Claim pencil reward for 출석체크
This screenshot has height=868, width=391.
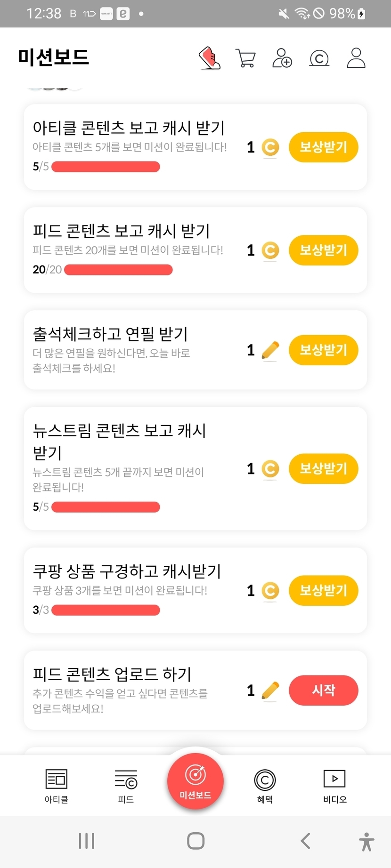coord(323,350)
